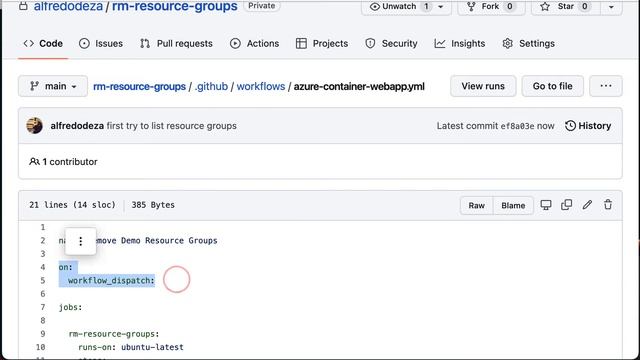View the Insights tab
This screenshot has width=640, height=360.
click(x=460, y=43)
